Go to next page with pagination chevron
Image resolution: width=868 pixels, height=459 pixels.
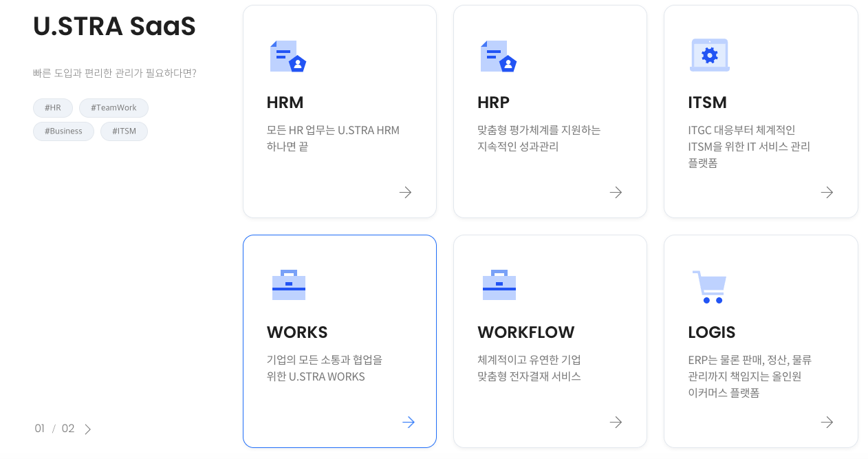click(88, 429)
